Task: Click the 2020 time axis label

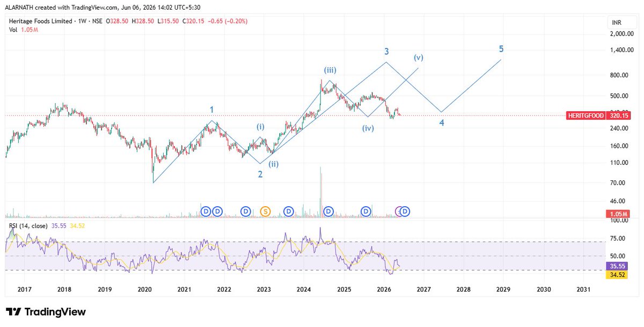Action: click(x=144, y=289)
